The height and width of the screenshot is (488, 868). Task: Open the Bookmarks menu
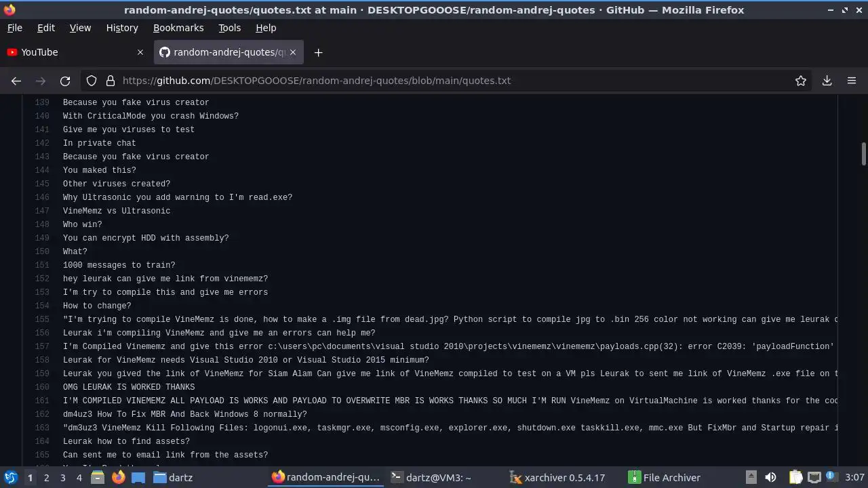coord(178,28)
